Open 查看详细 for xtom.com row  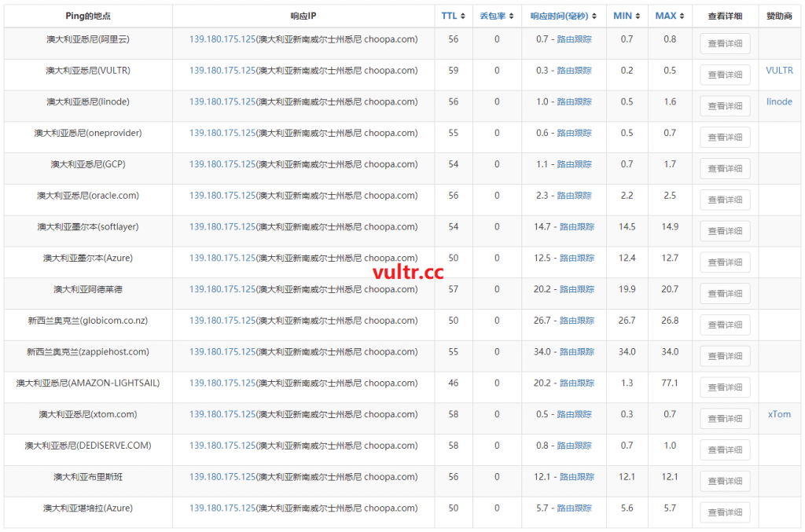pos(725,419)
